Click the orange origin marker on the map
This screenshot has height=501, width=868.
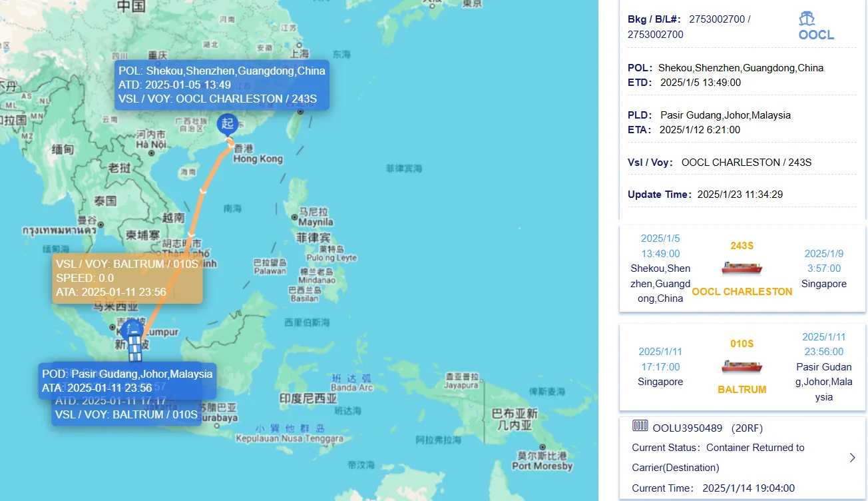[226, 124]
